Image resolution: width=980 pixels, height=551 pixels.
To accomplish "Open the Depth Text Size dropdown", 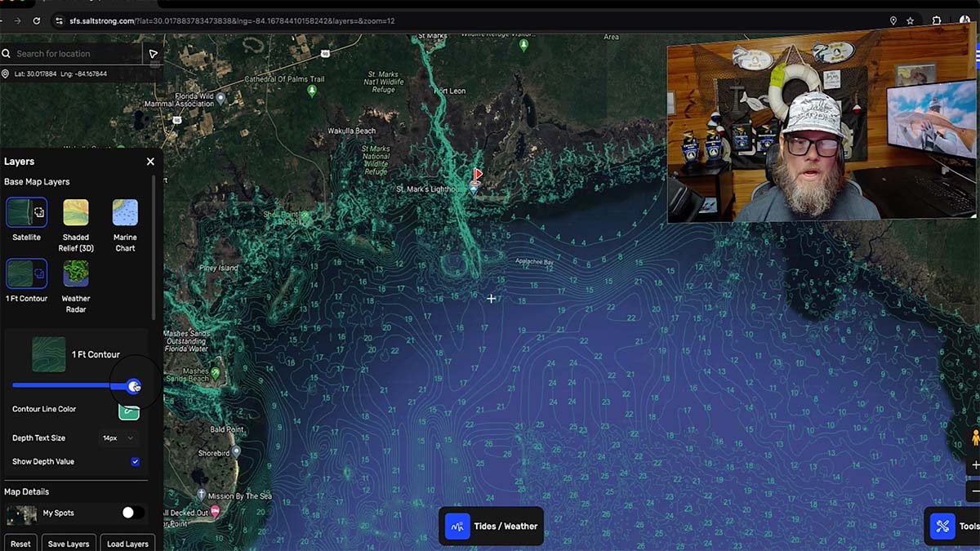I will coord(117,438).
